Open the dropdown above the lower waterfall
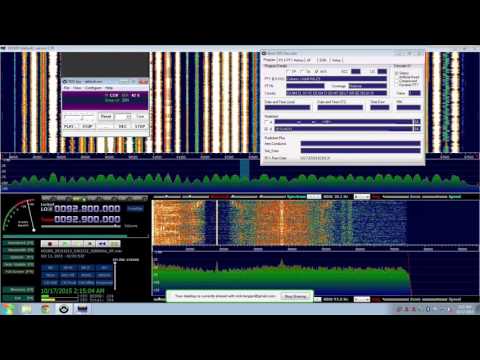480x360 pixels. pos(362,197)
